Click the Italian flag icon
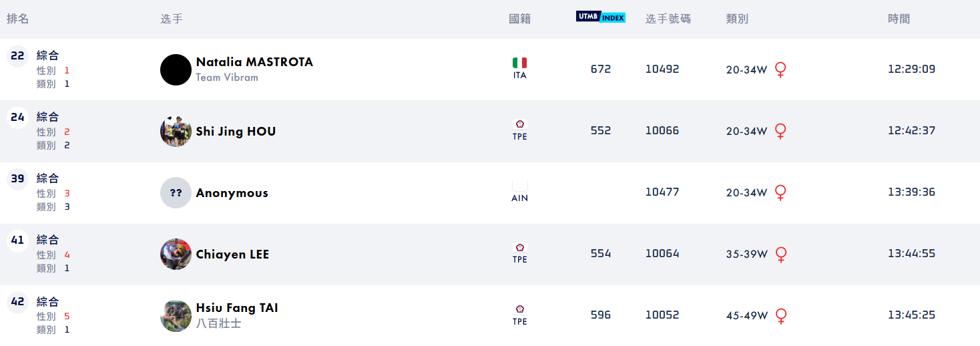 click(x=519, y=63)
